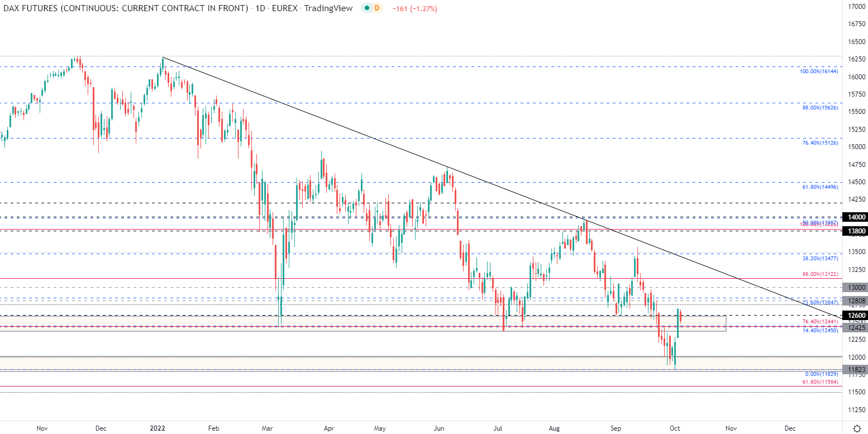Click the 100.00%(16144) Fibonacci label
The image size is (868, 434).
[x=818, y=71]
